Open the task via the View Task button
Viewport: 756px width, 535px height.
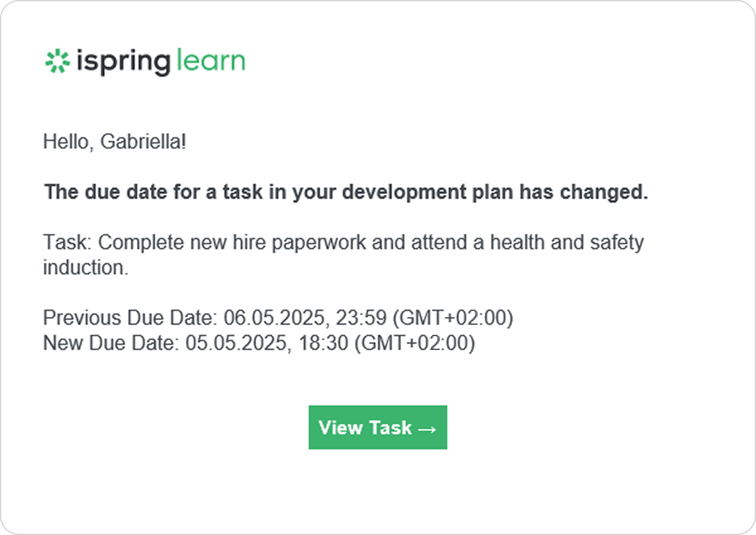tap(378, 427)
